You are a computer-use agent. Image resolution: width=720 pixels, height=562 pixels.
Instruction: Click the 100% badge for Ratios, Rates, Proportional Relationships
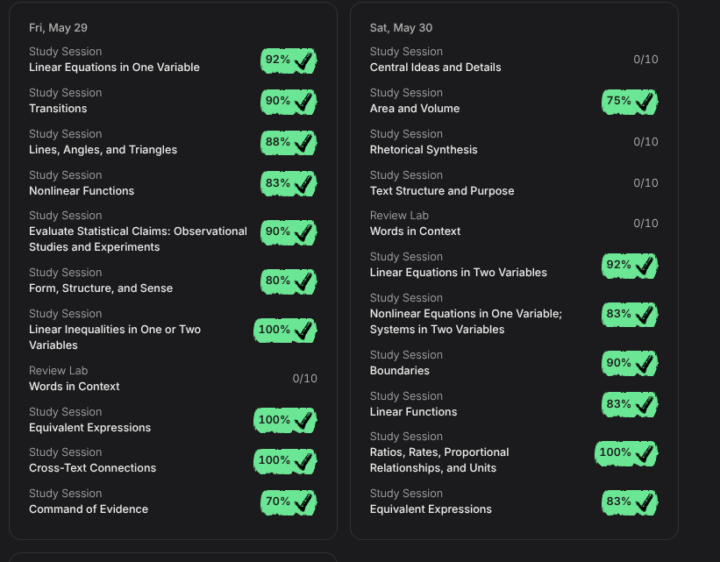coord(626,453)
